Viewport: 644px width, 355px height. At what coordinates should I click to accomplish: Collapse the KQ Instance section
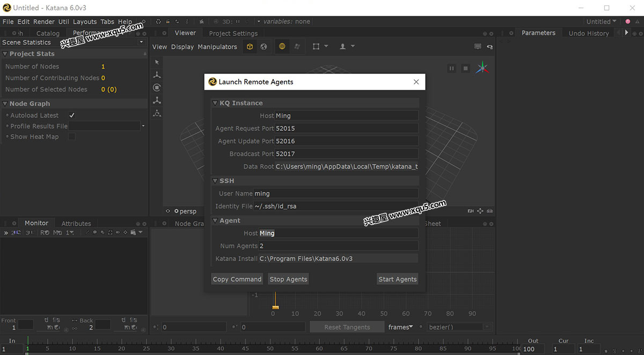click(x=215, y=103)
